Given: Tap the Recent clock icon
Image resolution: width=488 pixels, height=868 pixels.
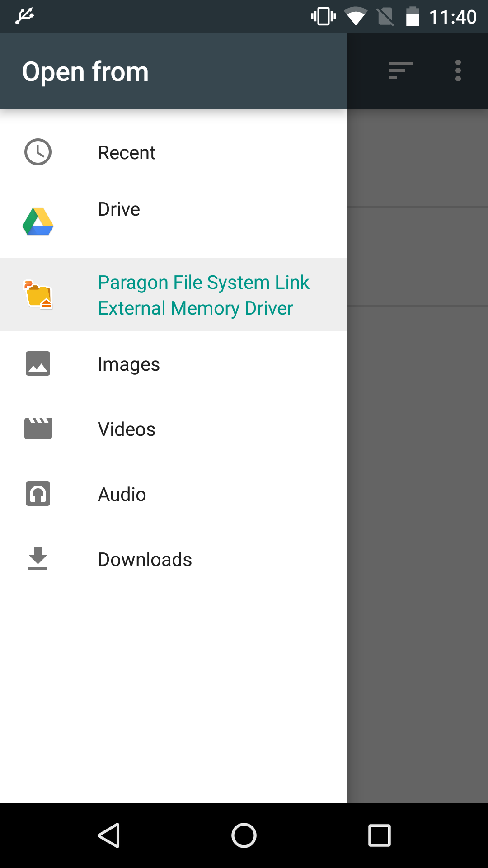Looking at the screenshot, I should (x=38, y=152).
